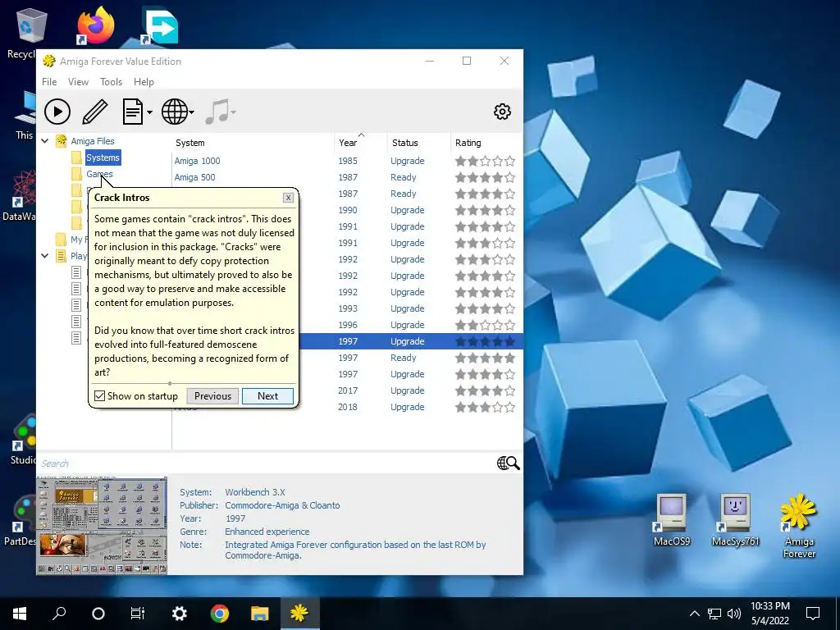
Task: Click the web search globe magnifier icon
Action: 508,463
